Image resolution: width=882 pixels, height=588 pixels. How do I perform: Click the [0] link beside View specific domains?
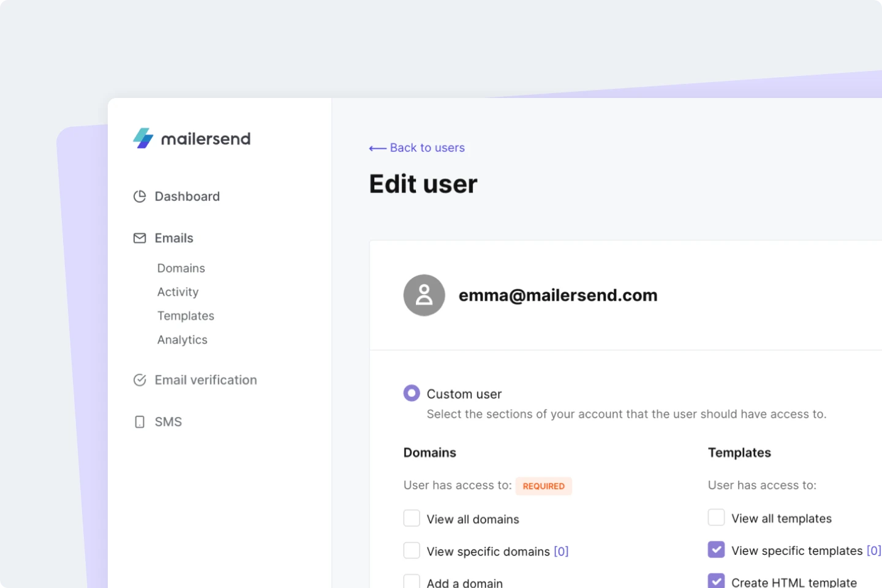pos(561,551)
